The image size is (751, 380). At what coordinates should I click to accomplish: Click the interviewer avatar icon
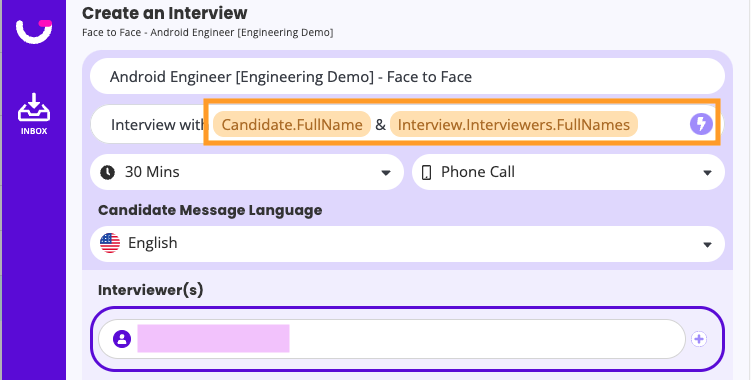pyautogui.click(x=122, y=339)
